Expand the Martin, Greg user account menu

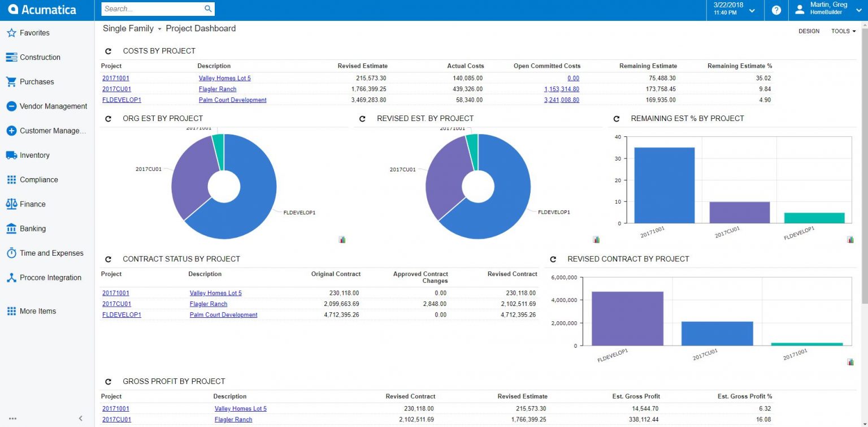coord(858,10)
